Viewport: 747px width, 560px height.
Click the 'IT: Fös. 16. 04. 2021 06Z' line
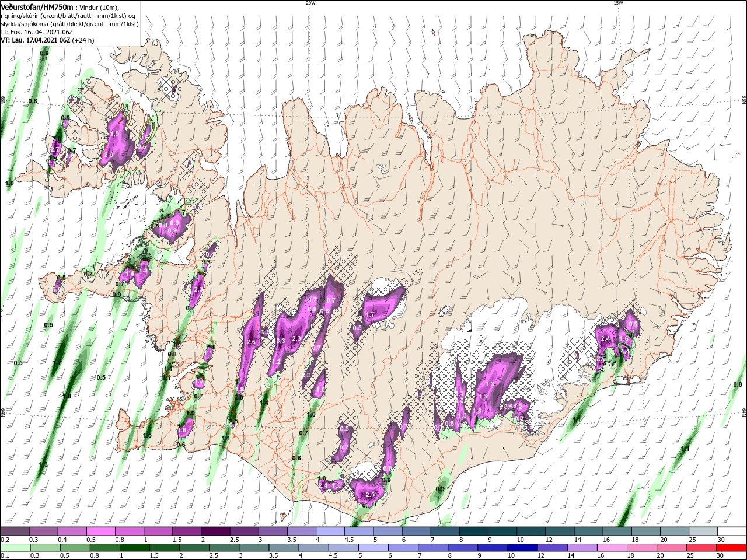pos(36,32)
